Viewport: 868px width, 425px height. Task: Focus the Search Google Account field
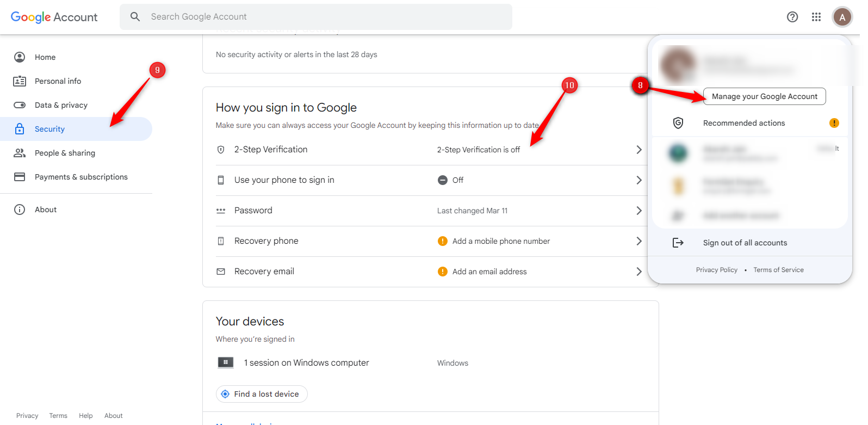pyautogui.click(x=316, y=17)
